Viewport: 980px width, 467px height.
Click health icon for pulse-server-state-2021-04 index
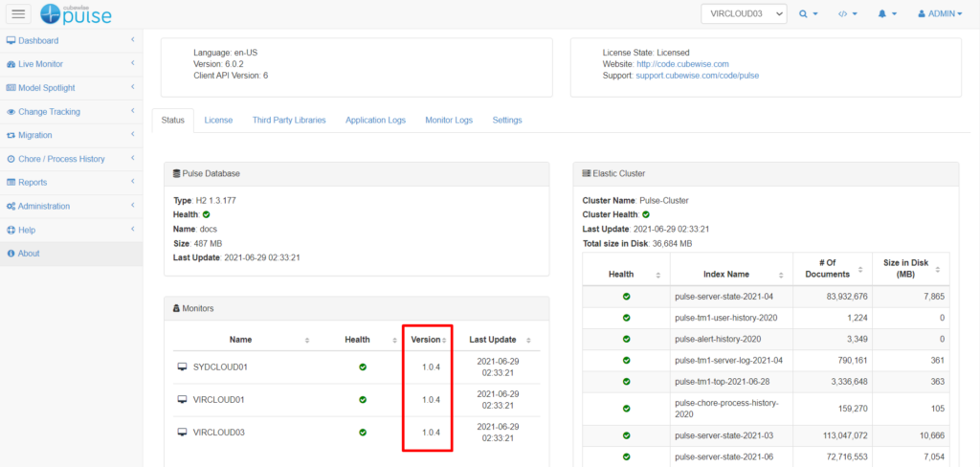click(x=626, y=297)
